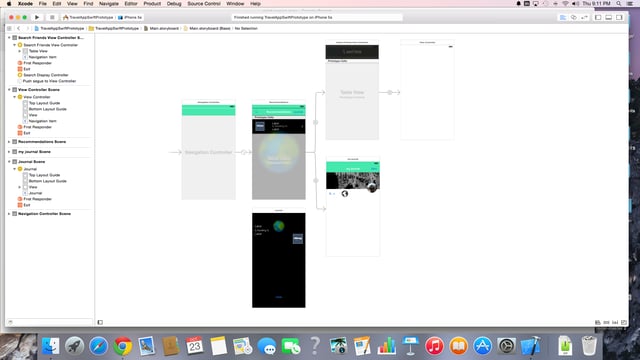Viewport: 640px width, 360px height.
Task: Open Main.storyboard in jump bar
Action: point(161,29)
